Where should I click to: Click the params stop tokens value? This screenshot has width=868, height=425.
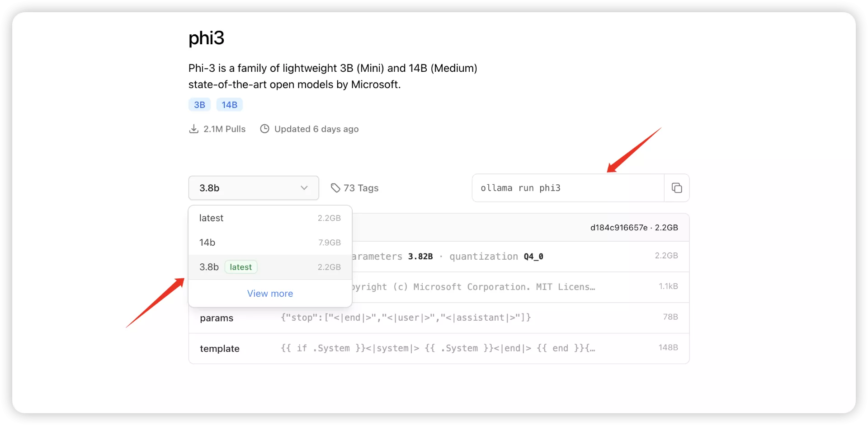406,318
